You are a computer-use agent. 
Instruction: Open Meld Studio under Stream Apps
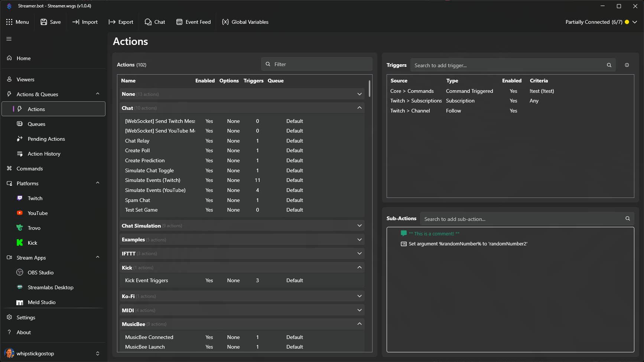[x=41, y=302]
